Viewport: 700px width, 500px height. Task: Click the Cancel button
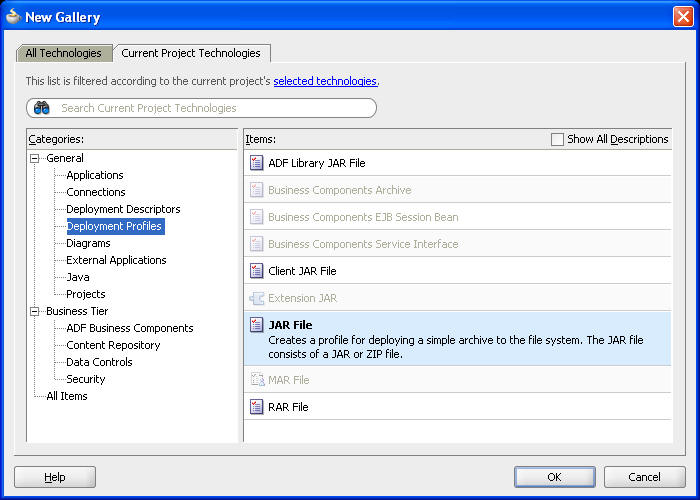(x=644, y=477)
